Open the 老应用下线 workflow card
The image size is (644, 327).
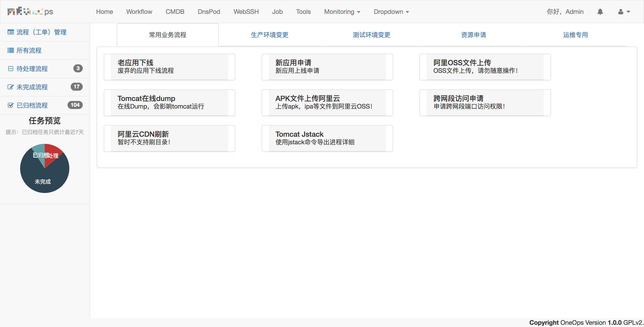pyautogui.click(x=169, y=67)
